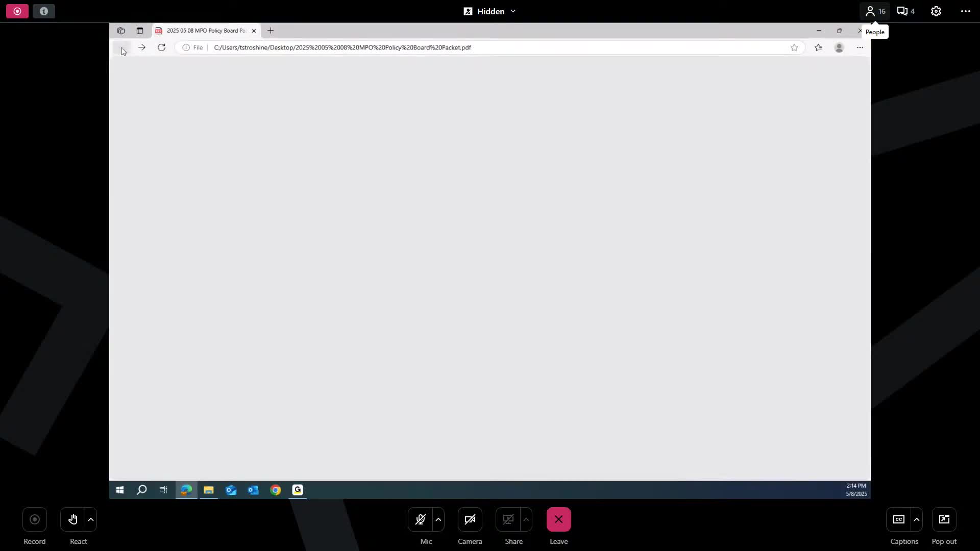Open Chrome from the shared taskbar

tap(276, 490)
